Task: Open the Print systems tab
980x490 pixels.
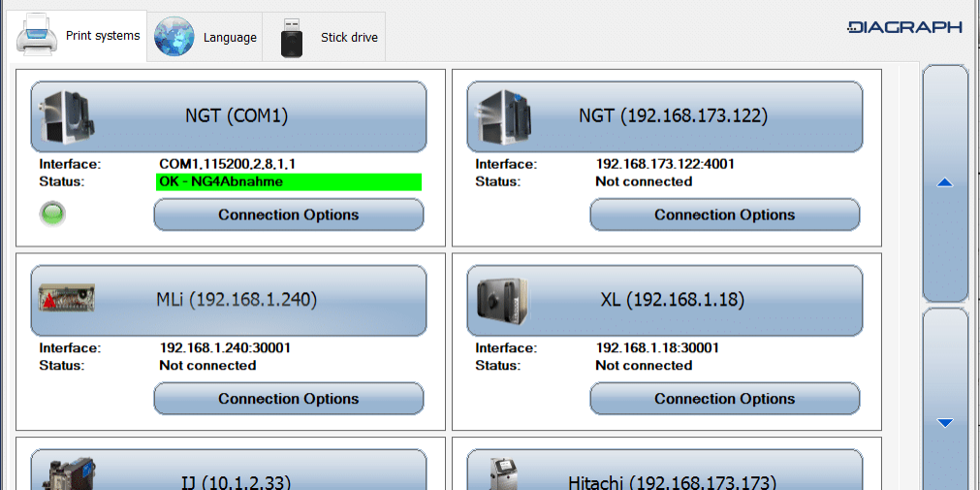Action: [x=77, y=36]
